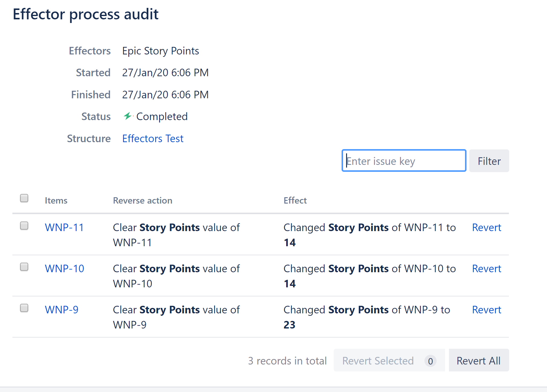Open issue WNP-11 link

point(64,227)
